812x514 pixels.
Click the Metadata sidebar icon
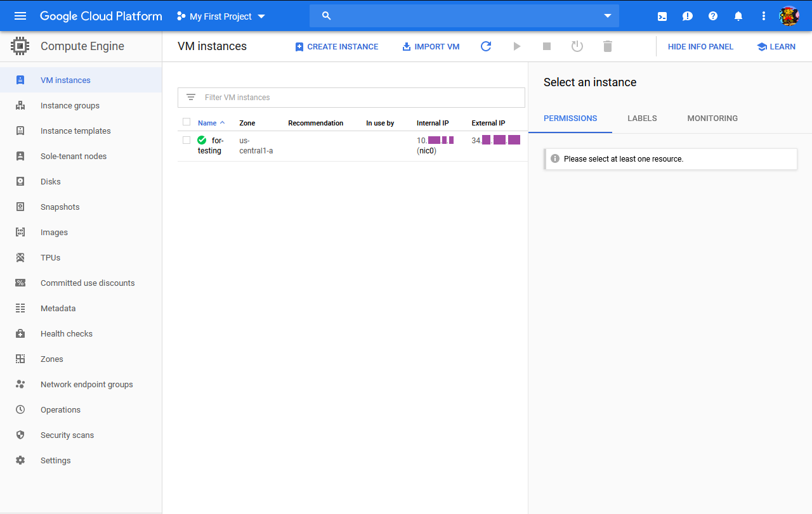(x=20, y=308)
